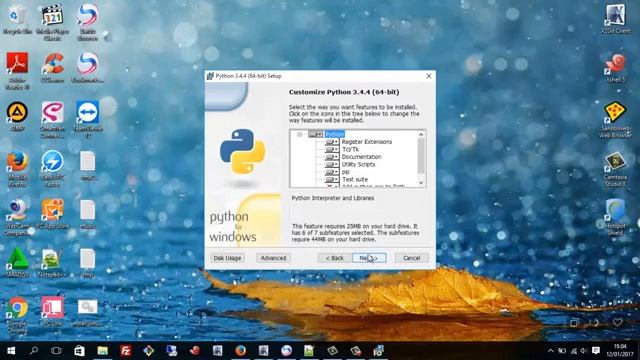Screen dimensions: 640x360
Task: Open Hotspot Shield desktop icon
Action: [x=616, y=218]
